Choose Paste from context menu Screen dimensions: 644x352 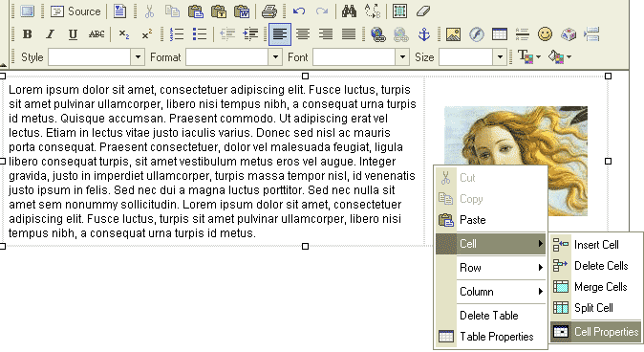[x=491, y=220]
